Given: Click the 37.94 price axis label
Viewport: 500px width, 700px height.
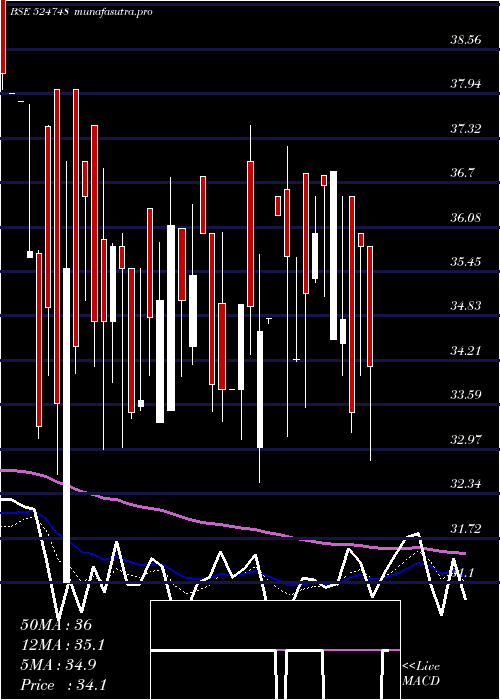Looking at the screenshot, I should point(466,83).
